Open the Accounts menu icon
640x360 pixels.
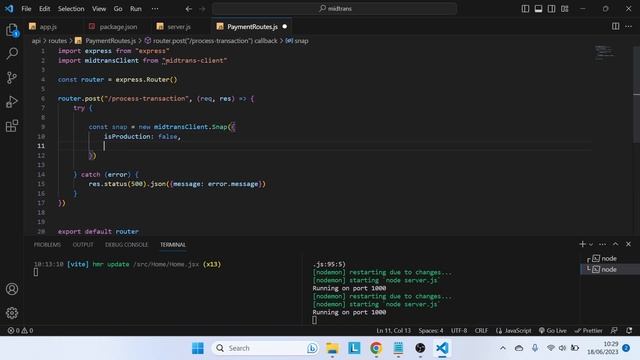(x=12, y=289)
